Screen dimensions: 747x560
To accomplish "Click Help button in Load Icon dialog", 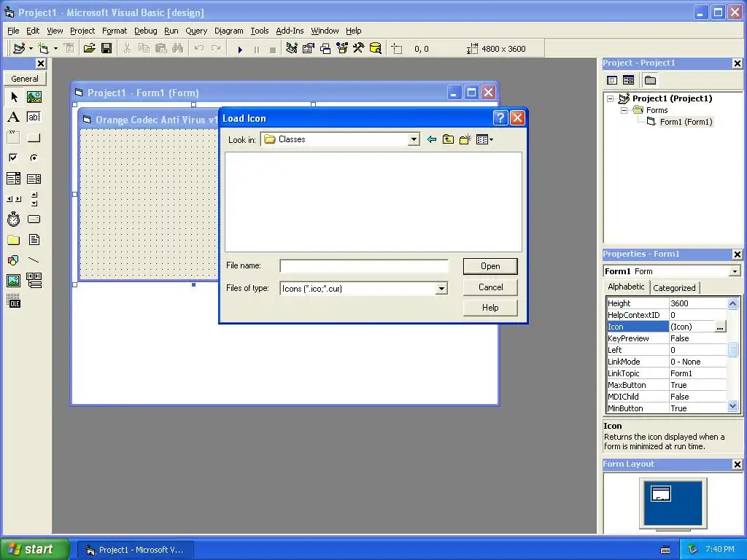I will pyautogui.click(x=490, y=308).
